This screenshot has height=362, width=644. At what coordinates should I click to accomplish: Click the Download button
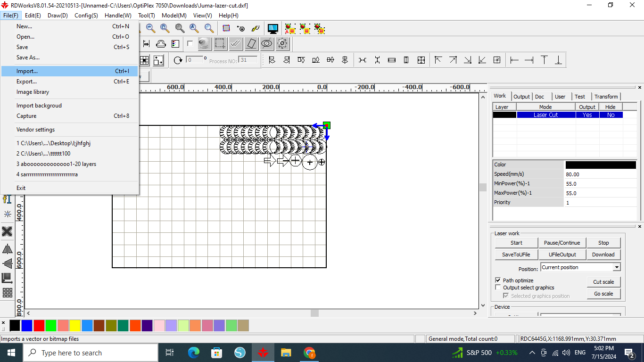tap(603, 255)
